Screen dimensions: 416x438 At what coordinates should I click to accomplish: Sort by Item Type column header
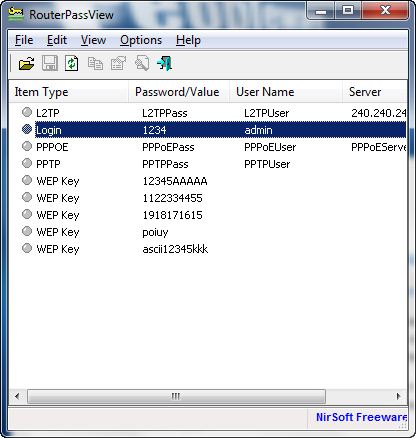[69, 92]
